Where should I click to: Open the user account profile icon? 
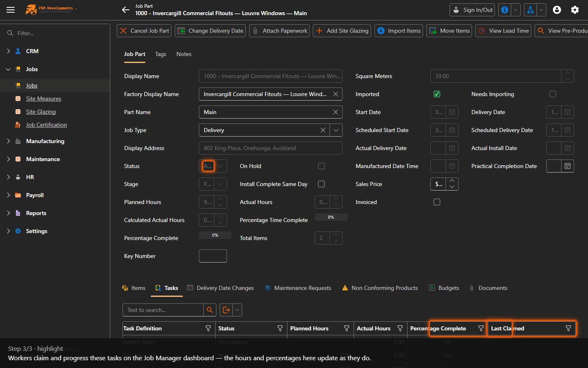557,10
